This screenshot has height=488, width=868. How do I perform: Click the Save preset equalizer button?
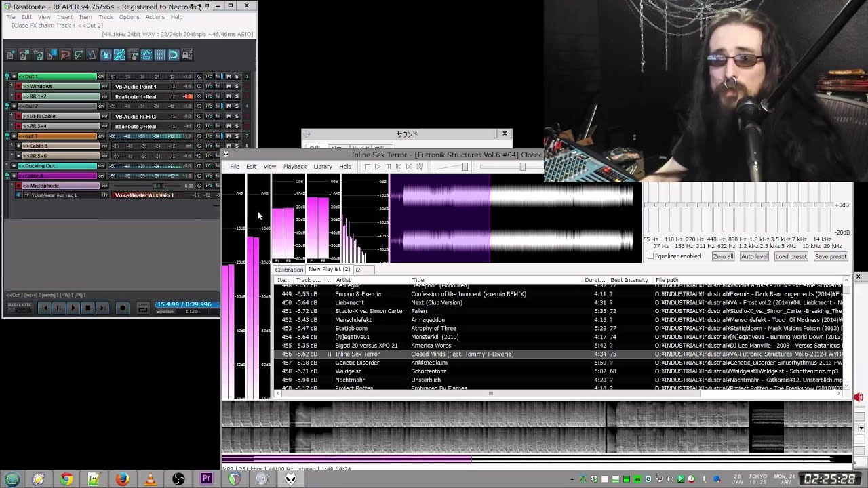(x=831, y=256)
